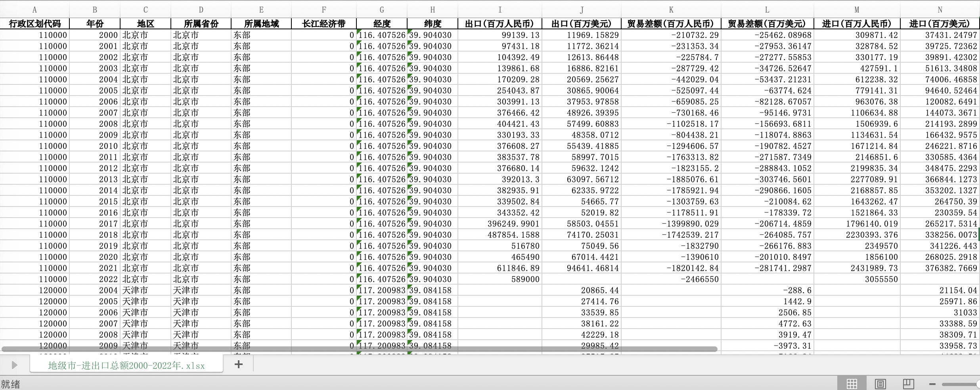The width and height of the screenshot is (980, 390).
Task: Select column F header
Action: coord(324,10)
